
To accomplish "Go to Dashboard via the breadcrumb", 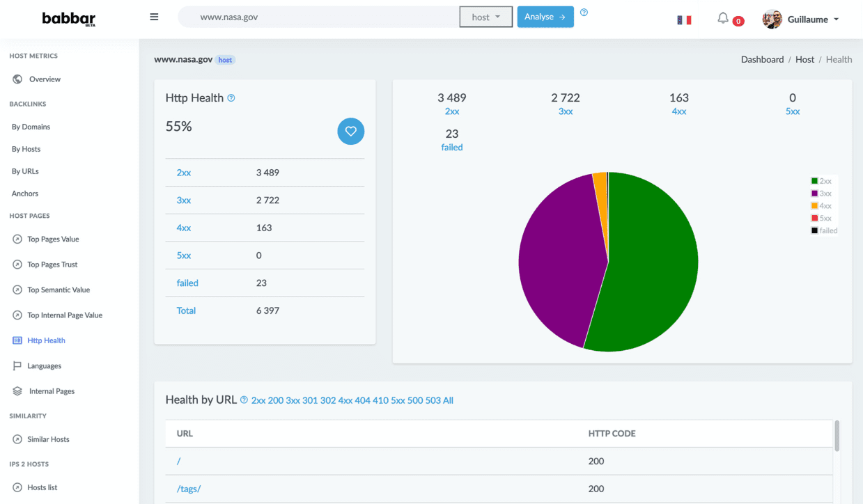I will (x=762, y=59).
